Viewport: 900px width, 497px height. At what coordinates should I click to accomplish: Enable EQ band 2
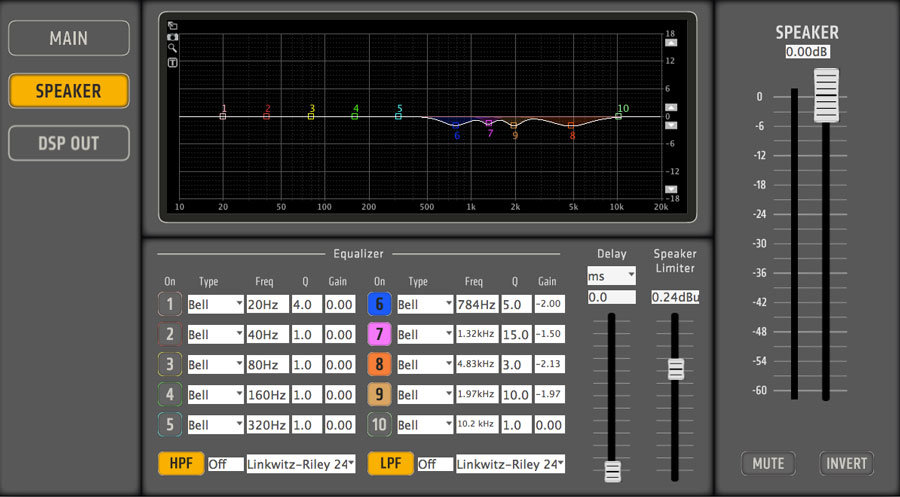click(170, 334)
